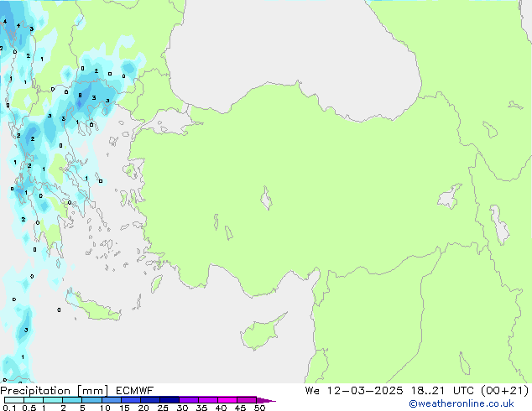Click the '(00+21)' forecast offset text
Screen dimensions: 532x411
[505, 391]
